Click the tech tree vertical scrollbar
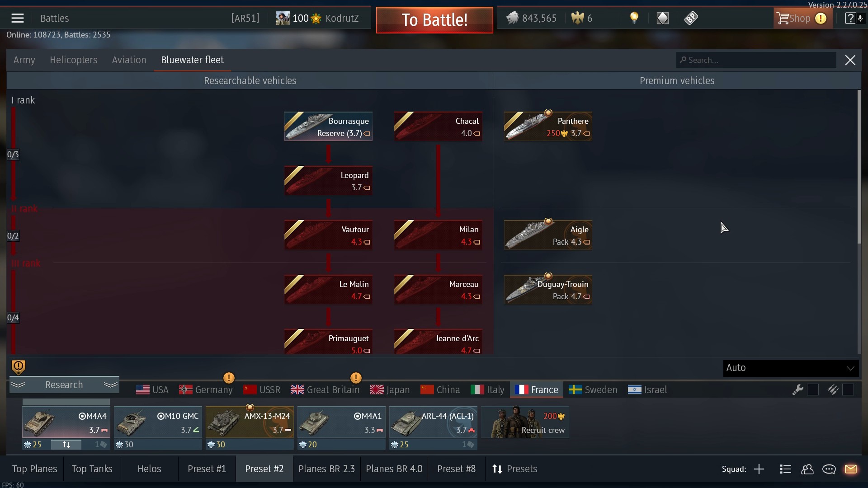This screenshot has width=868, height=488. point(859,167)
